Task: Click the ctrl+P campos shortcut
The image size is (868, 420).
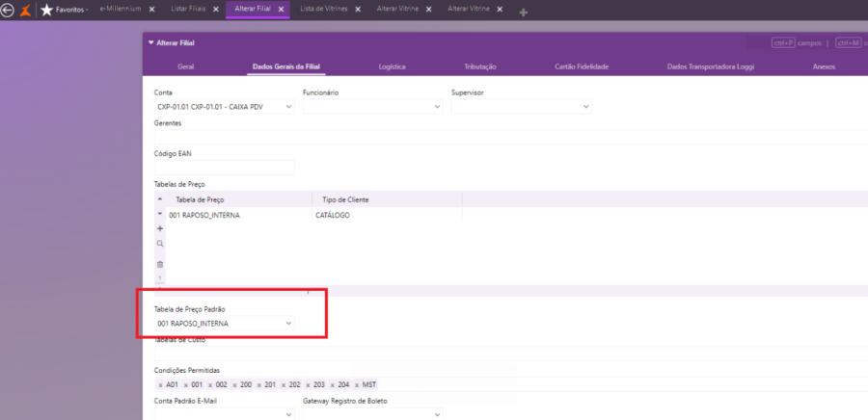Action: 796,43
